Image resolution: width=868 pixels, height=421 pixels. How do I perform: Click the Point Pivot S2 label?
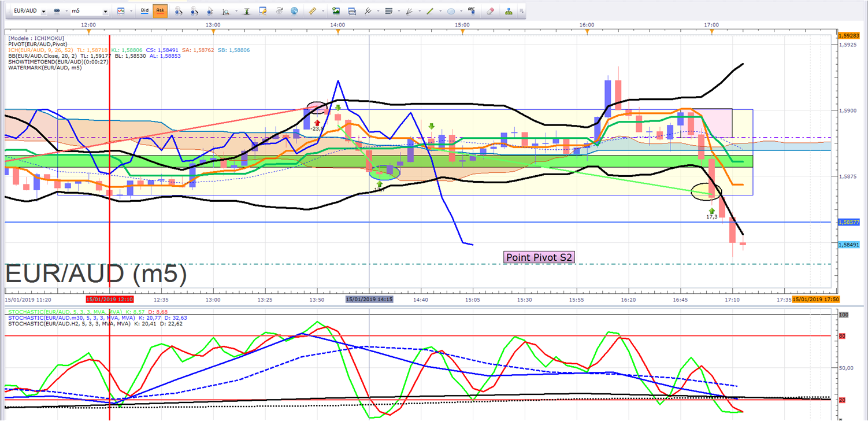click(x=540, y=257)
